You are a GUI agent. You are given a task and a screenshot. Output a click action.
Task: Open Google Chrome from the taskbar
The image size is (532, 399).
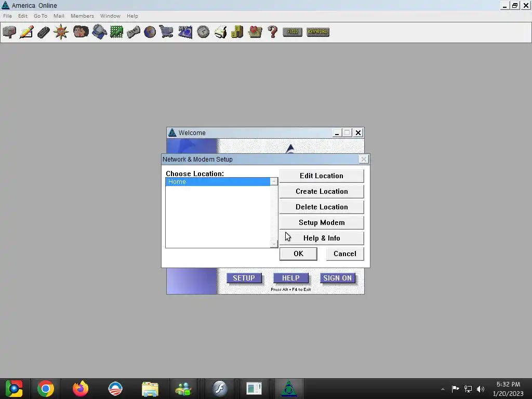click(x=46, y=389)
